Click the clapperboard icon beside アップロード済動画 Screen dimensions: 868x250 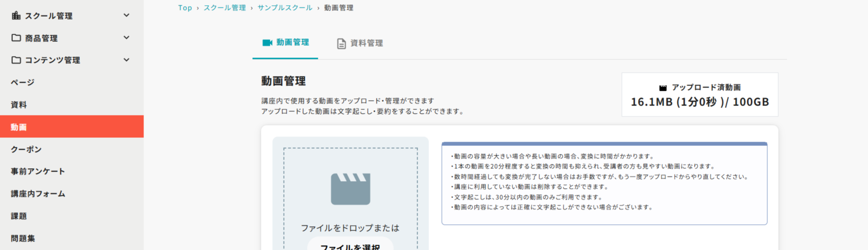pyautogui.click(x=663, y=88)
